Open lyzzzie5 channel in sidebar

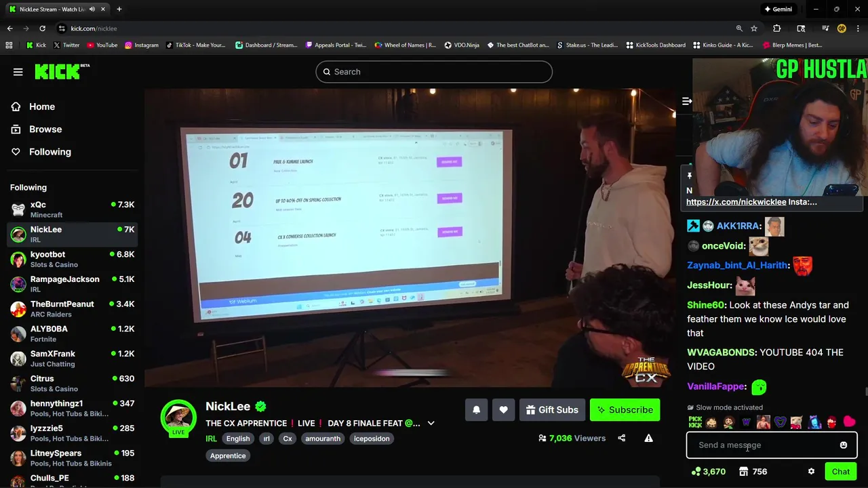73,433
